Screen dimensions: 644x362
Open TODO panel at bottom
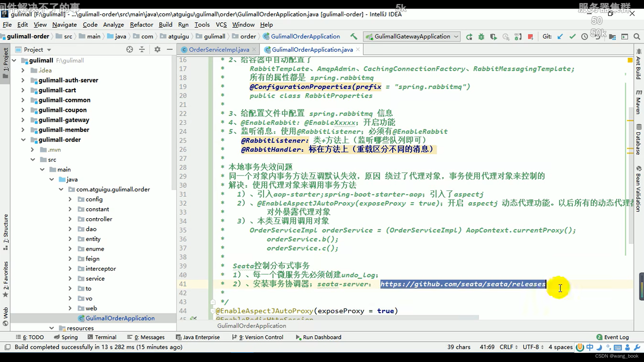point(31,337)
